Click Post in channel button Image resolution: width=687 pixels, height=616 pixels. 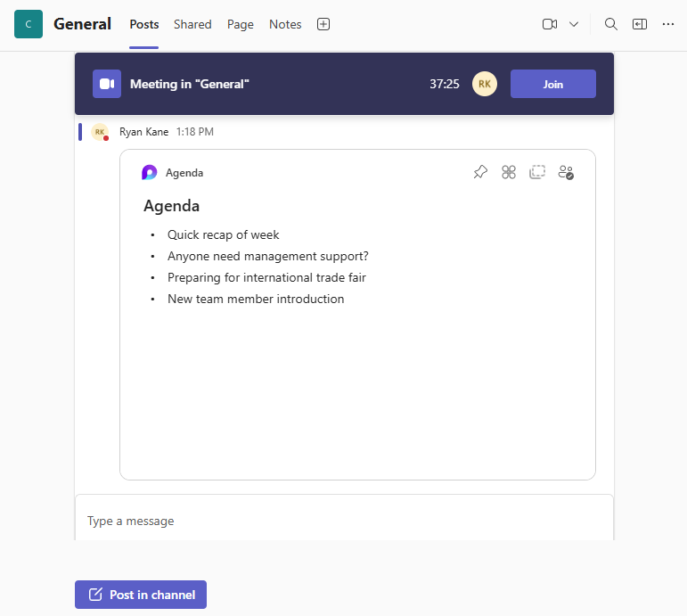(x=141, y=595)
